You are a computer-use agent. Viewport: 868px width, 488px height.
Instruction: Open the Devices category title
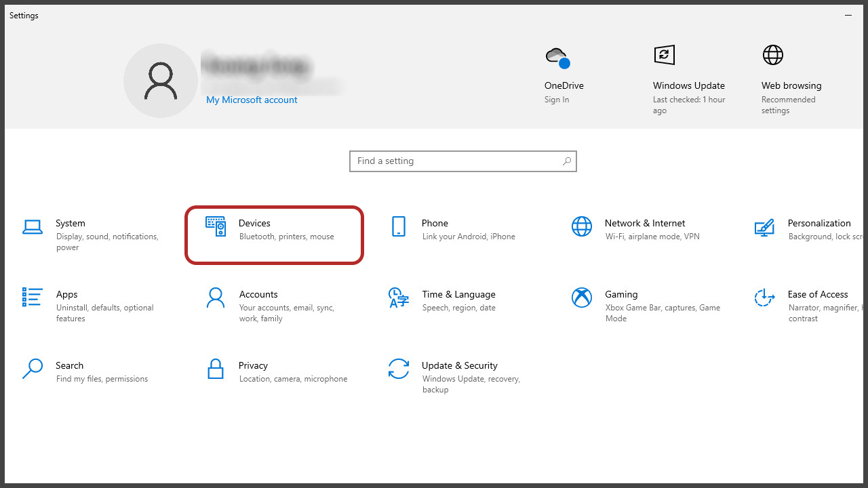click(x=254, y=223)
